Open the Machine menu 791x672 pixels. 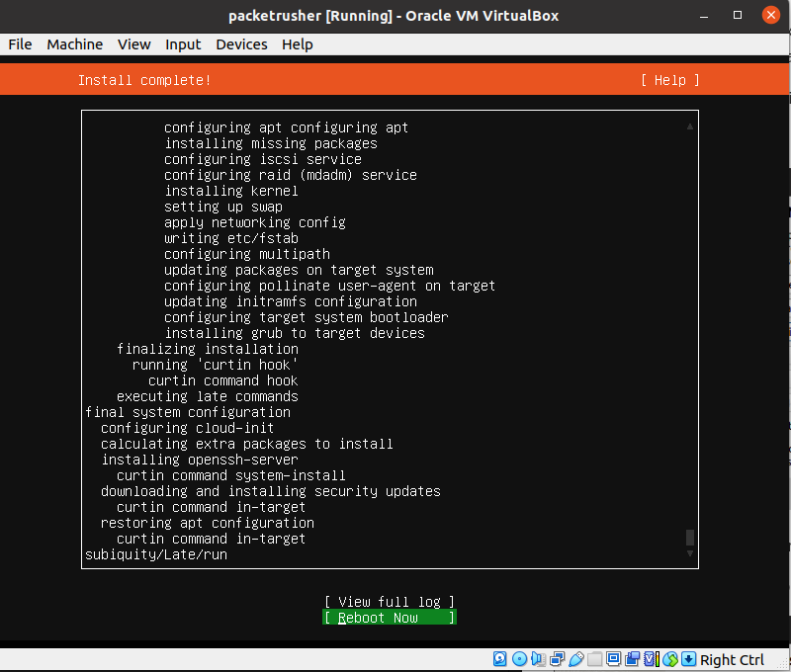74,43
